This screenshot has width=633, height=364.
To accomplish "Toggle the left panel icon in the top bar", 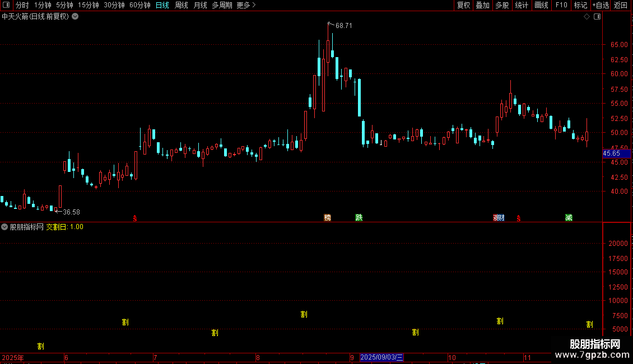I will tap(6, 5).
